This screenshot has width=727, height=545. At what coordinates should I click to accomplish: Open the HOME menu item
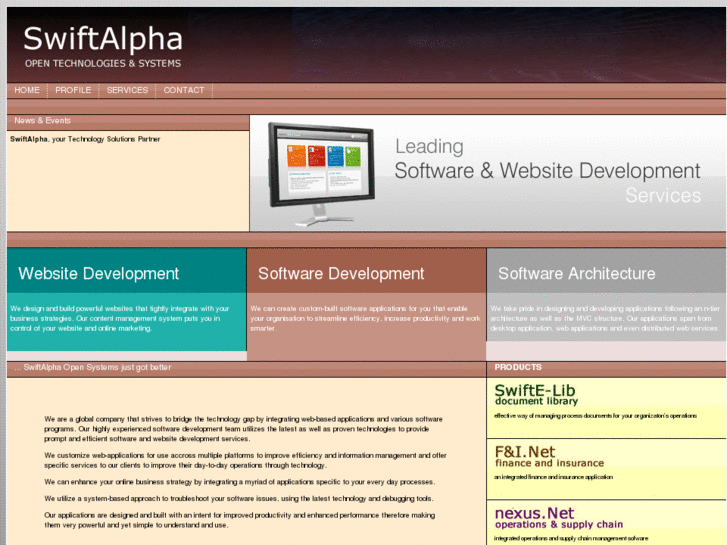[27, 90]
